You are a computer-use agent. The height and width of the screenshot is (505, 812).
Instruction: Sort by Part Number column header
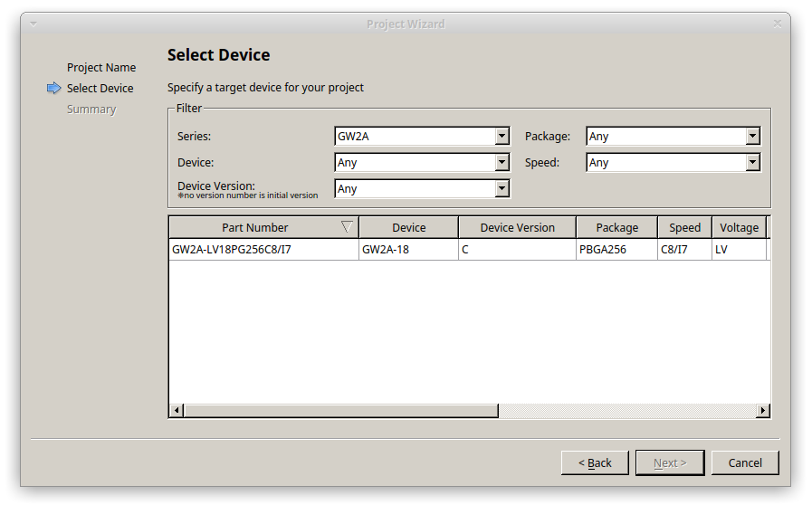[263, 227]
